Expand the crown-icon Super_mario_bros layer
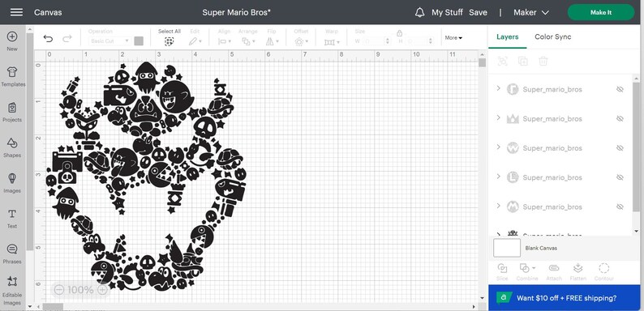 coord(499,117)
